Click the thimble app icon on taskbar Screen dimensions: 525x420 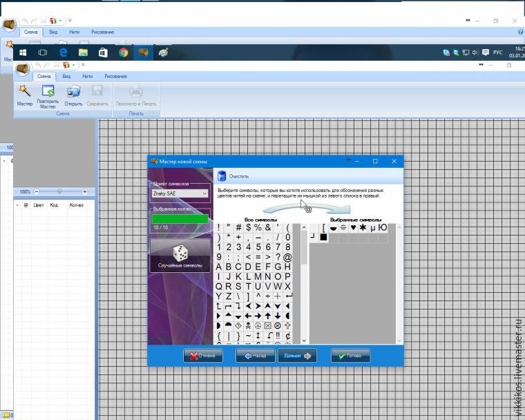pyautogui.click(x=143, y=52)
